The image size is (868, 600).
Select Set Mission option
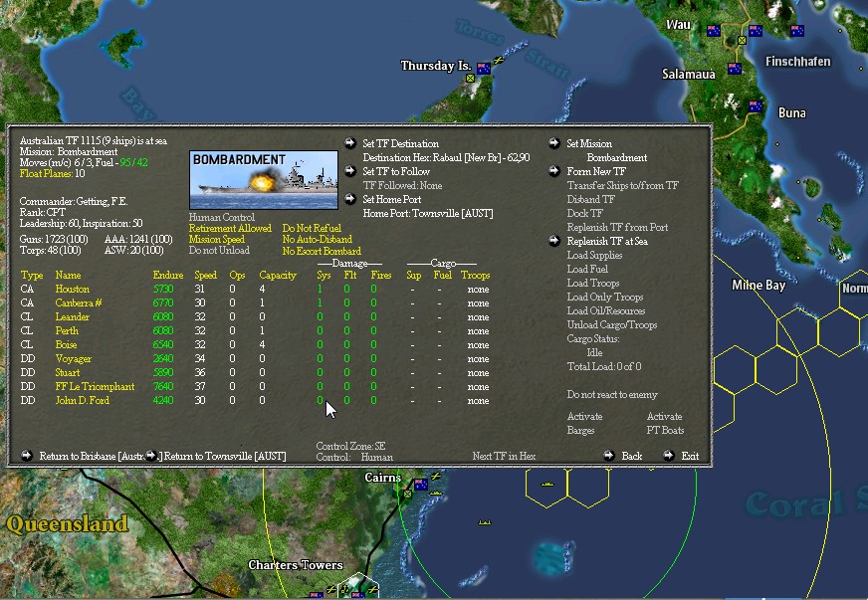[x=589, y=143]
